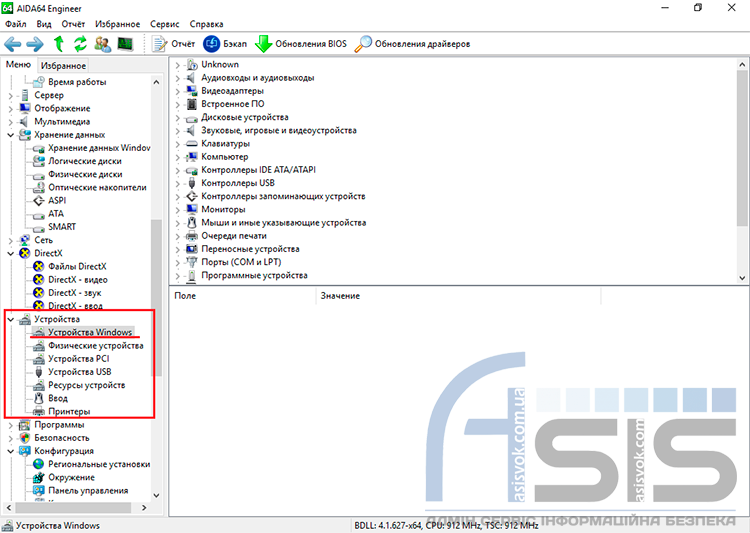Expand the Безопасность tree node
The image size is (750, 533).
tap(11, 438)
